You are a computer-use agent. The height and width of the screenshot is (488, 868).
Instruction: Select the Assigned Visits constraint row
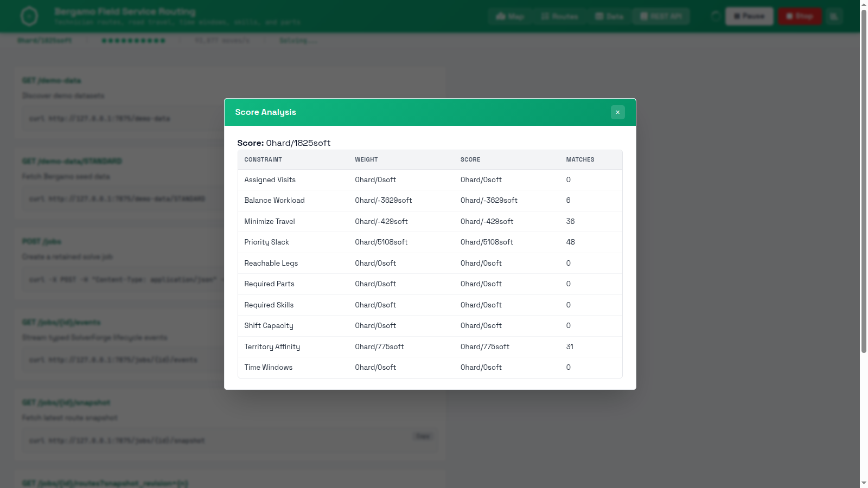point(430,180)
